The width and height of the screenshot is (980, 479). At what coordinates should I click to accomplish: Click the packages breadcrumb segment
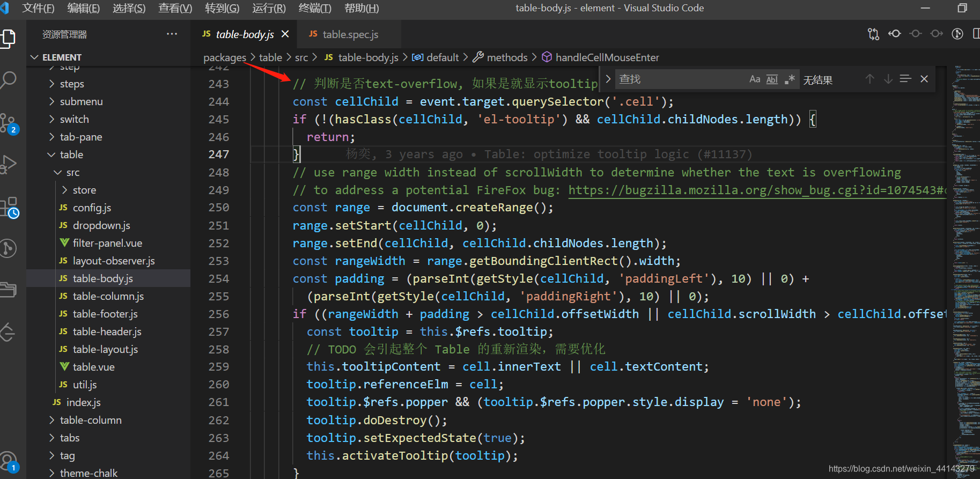pos(225,57)
